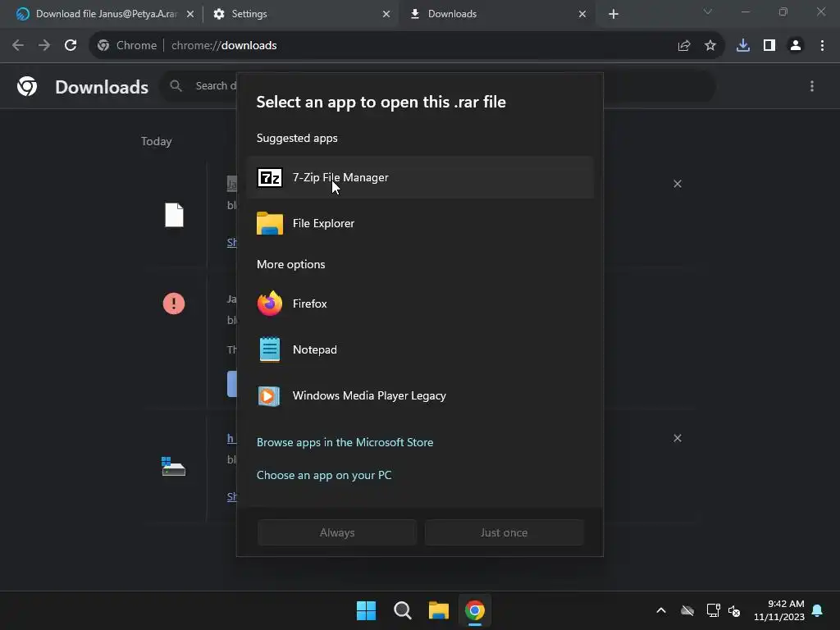The width and height of the screenshot is (840, 630).
Task: Click the Search downloads field
Action: (438, 86)
